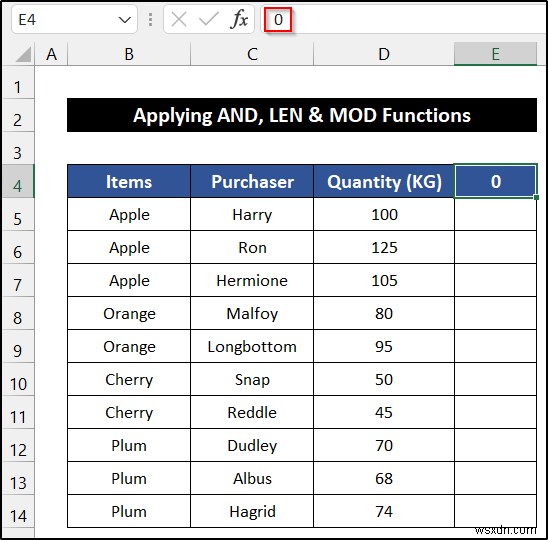The image size is (548, 540).
Task: Select the Reddle purchaser cell
Action: [x=252, y=412]
